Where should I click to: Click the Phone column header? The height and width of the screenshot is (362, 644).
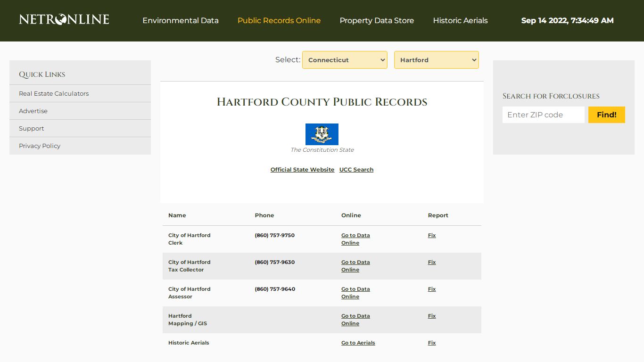pos(264,215)
